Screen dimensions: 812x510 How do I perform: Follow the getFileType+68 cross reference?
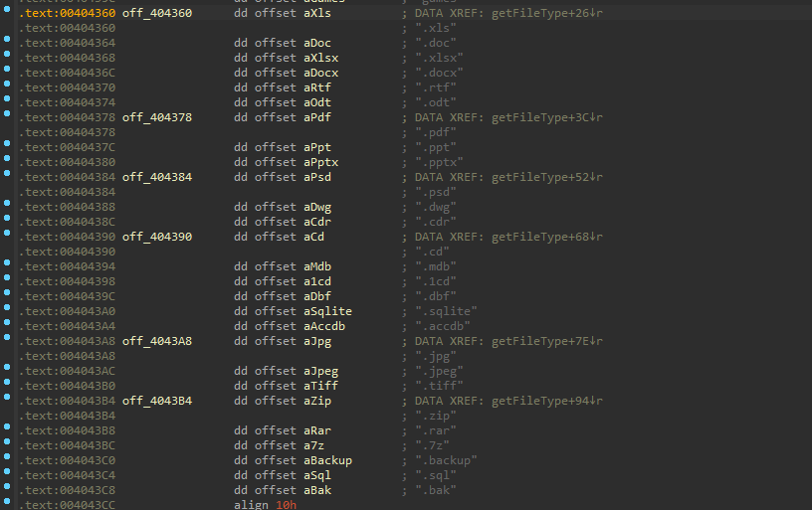click(547, 237)
